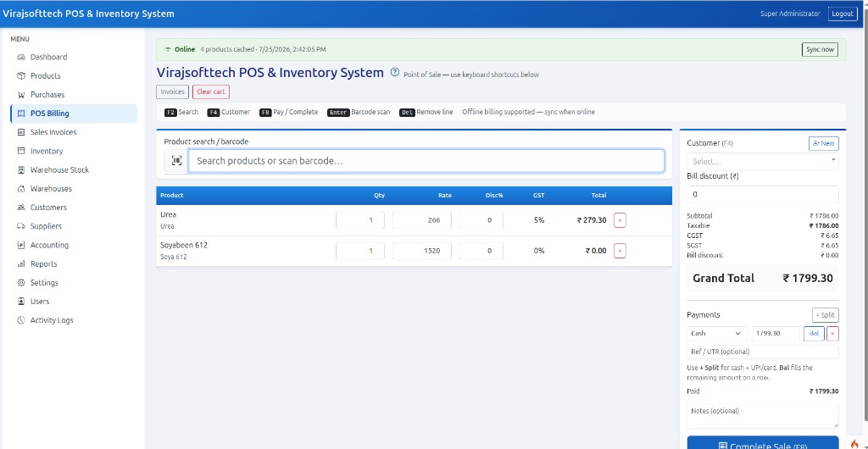Click the F8 Pay / Complete shortcut hint
Image resolution: width=868 pixels, height=449 pixels.
point(288,112)
